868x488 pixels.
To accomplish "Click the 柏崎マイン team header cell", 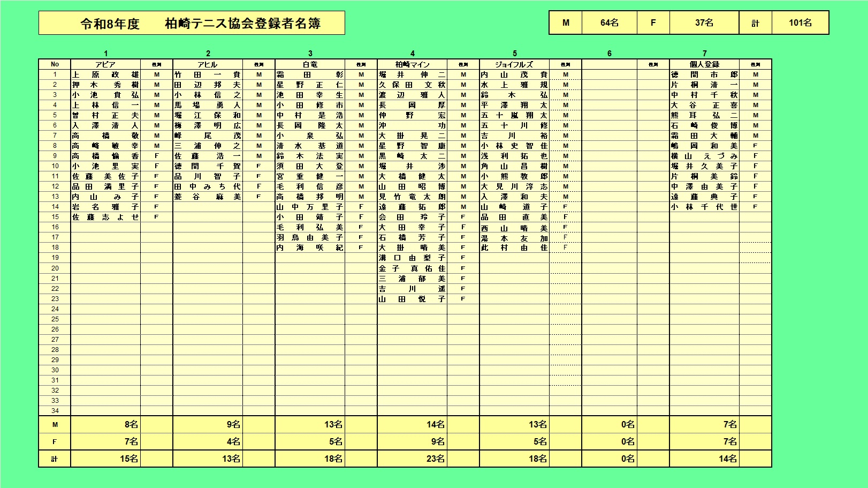I will [412, 64].
